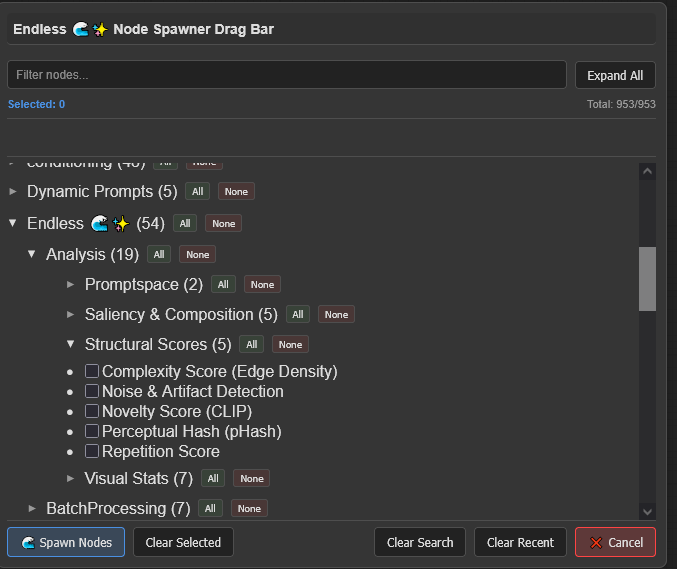Select the Novelty Score (CLIP) checkbox
677x569 pixels.
[x=92, y=412]
